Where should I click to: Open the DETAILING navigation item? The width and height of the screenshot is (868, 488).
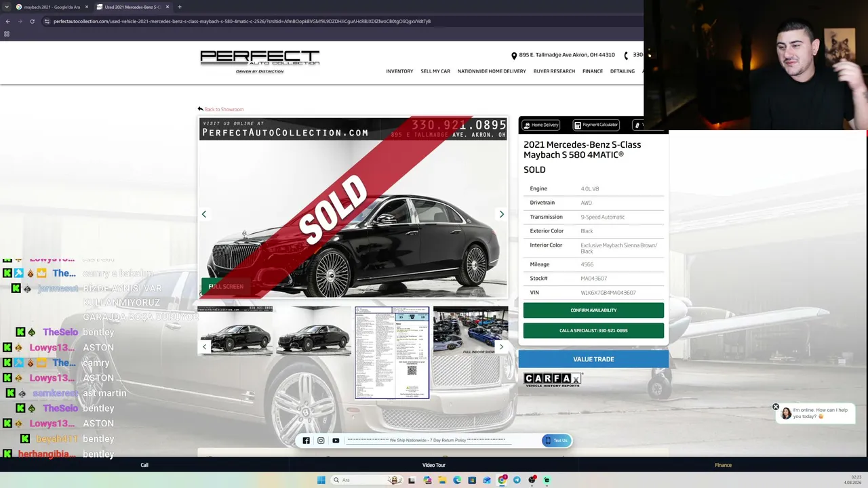(623, 71)
